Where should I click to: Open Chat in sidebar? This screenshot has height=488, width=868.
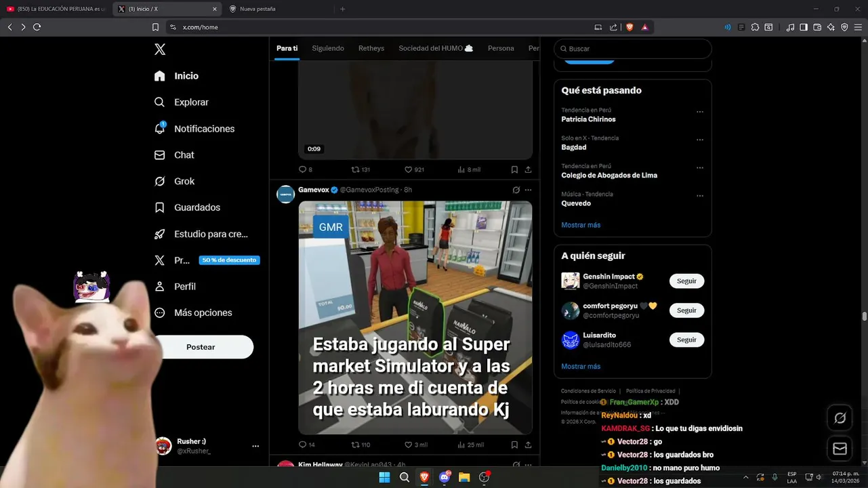click(174, 155)
